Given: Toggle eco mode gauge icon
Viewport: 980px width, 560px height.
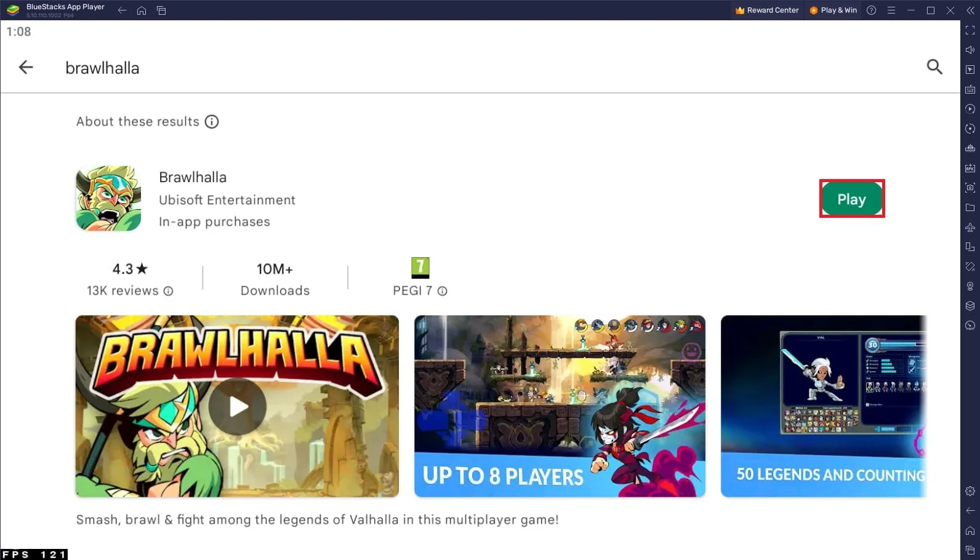Looking at the screenshot, I should (970, 326).
